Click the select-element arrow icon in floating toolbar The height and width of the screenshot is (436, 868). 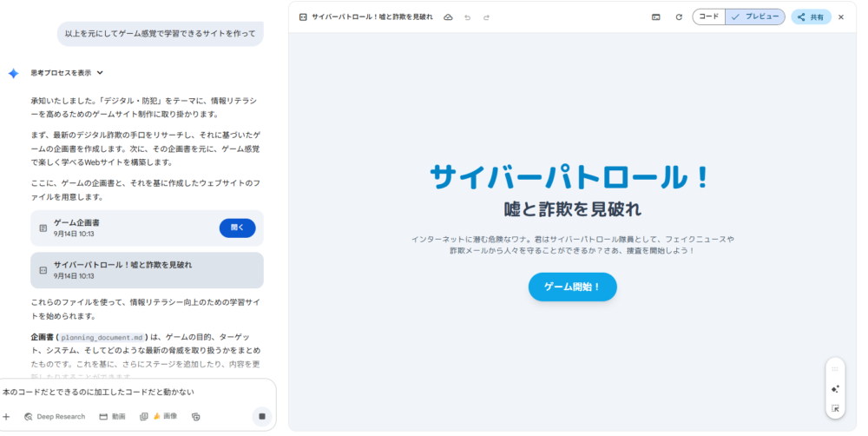pyautogui.click(x=835, y=408)
